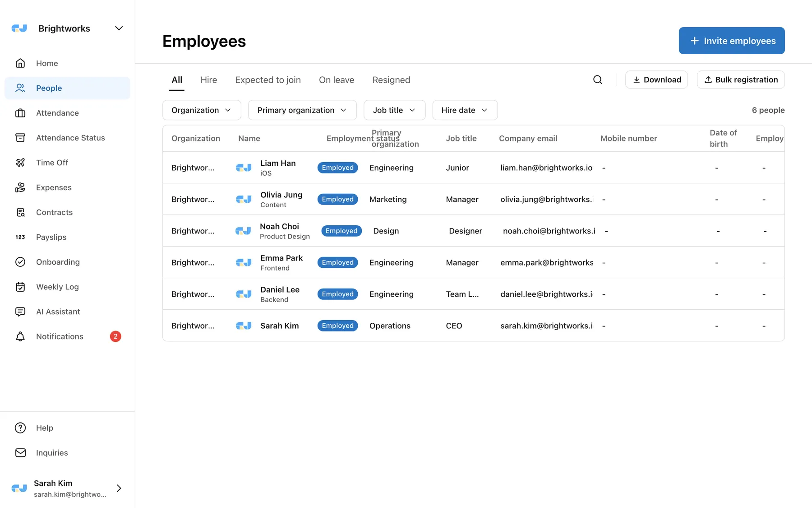
Task: Click the Help question mark icon
Action: click(x=20, y=428)
